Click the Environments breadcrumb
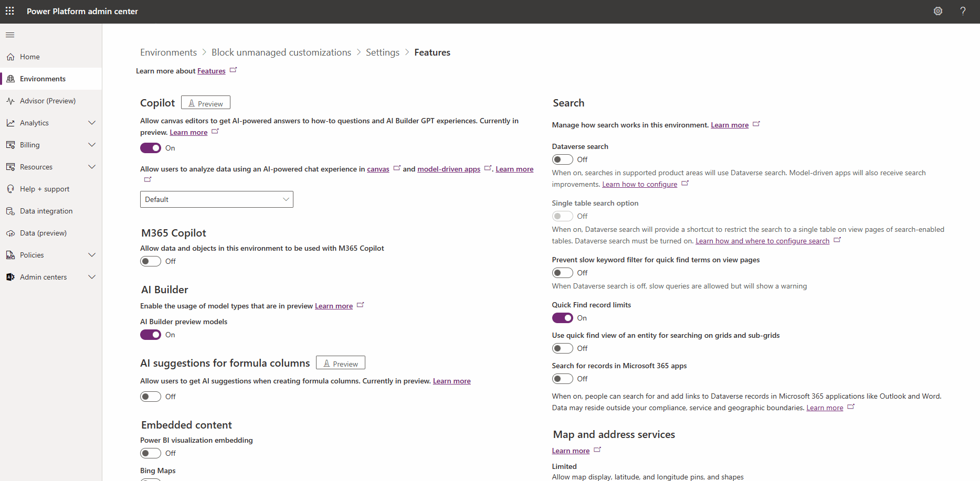 pyautogui.click(x=168, y=52)
